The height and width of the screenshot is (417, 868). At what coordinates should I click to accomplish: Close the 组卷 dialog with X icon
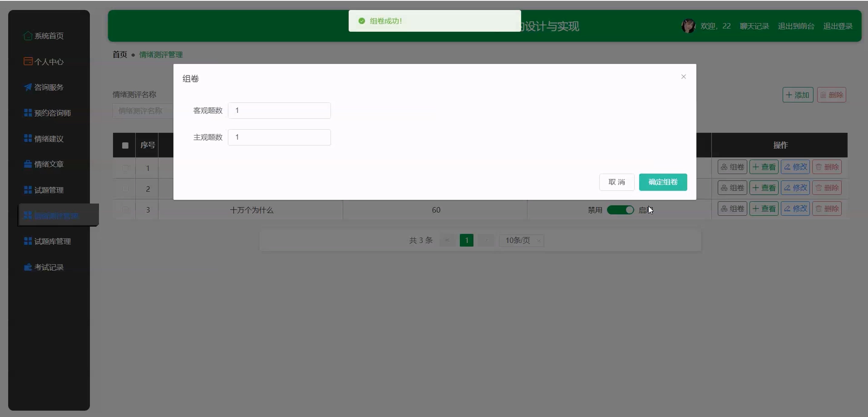[683, 77]
